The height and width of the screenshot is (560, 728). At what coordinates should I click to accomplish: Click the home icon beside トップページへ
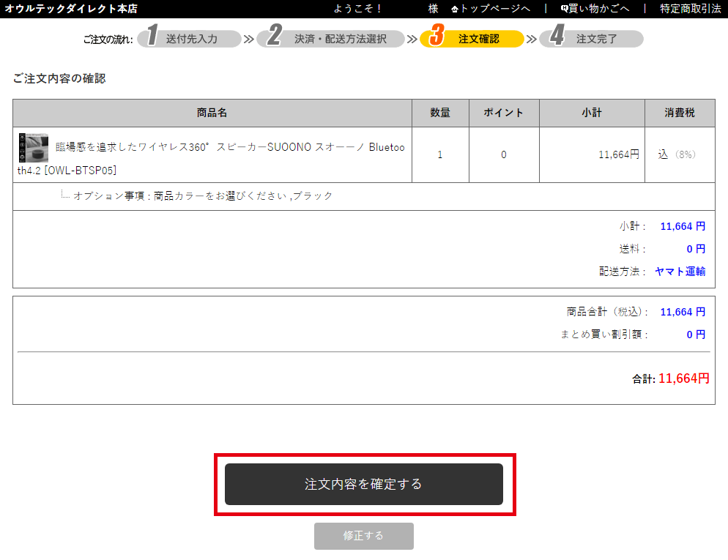point(455,10)
